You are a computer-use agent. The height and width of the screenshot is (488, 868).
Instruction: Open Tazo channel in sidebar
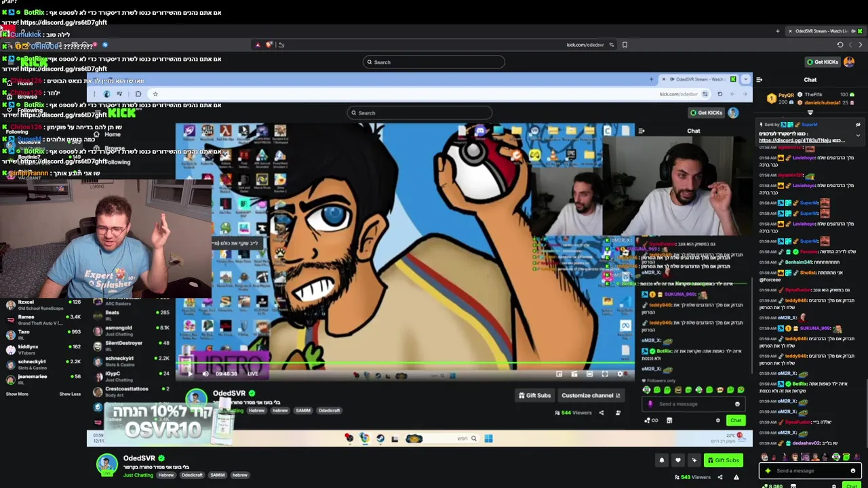pos(43,334)
